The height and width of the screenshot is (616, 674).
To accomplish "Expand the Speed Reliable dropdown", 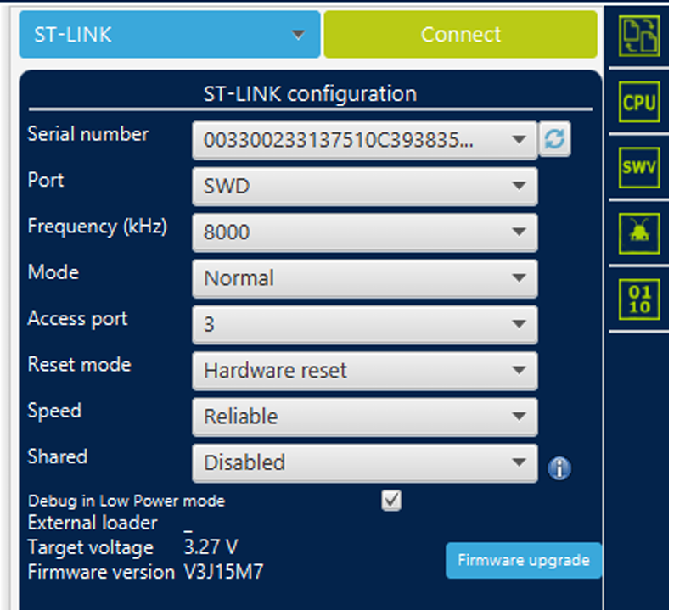I will (x=365, y=417).
